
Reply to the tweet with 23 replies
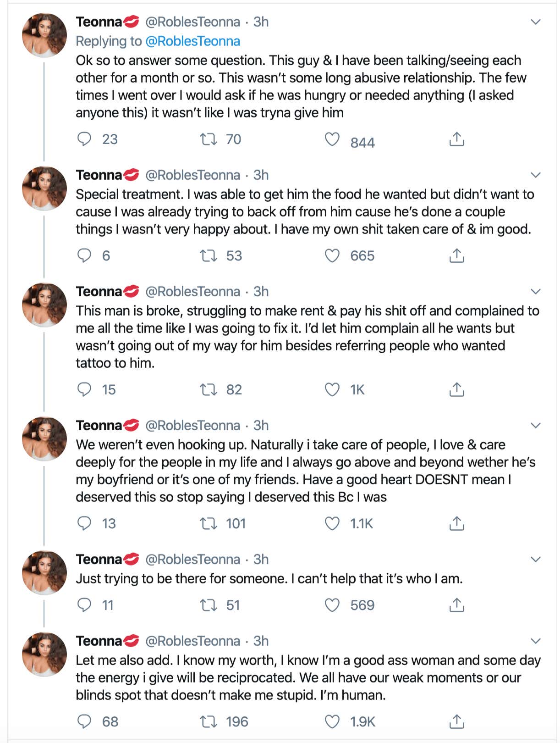84,139
